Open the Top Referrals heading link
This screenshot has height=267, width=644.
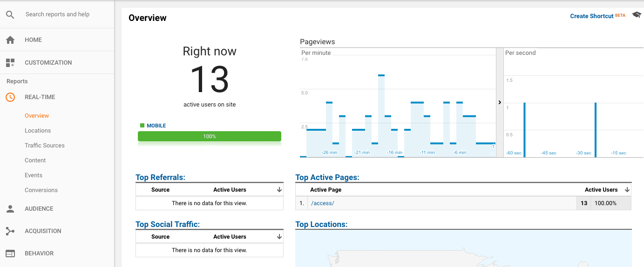160,177
